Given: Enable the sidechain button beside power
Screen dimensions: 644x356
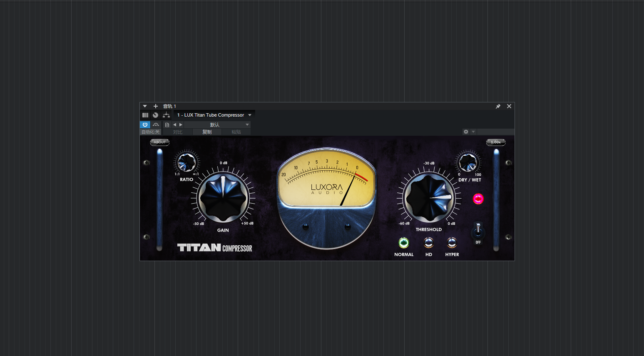Looking at the screenshot, I should coord(156,124).
